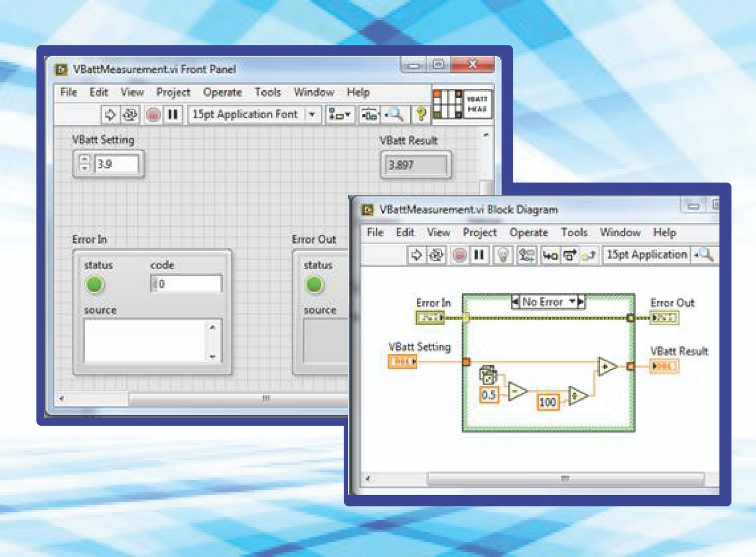Click the VBATT MEAS VI icon
Image resolution: width=756 pixels, height=557 pixels.
click(476, 104)
